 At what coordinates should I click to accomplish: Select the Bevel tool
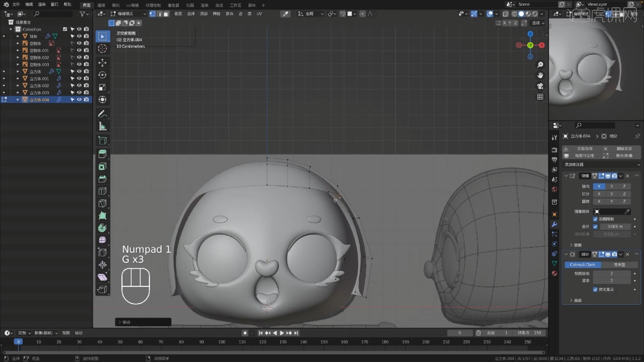click(102, 179)
